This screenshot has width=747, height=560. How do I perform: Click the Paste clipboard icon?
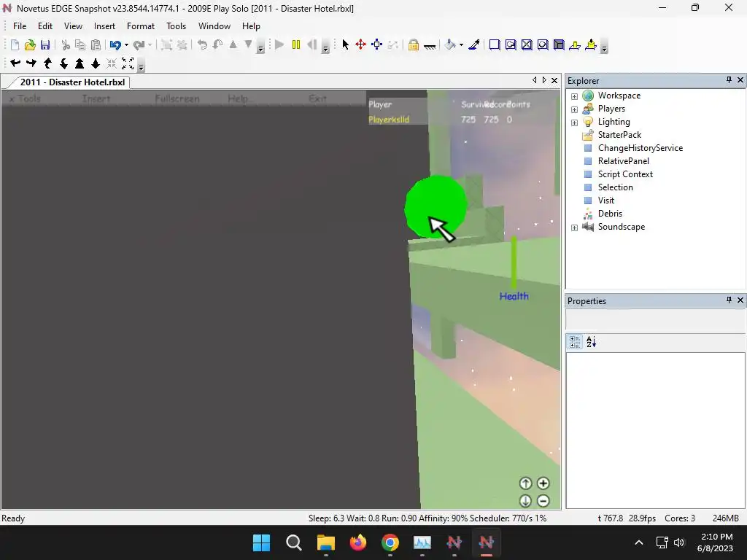point(96,44)
